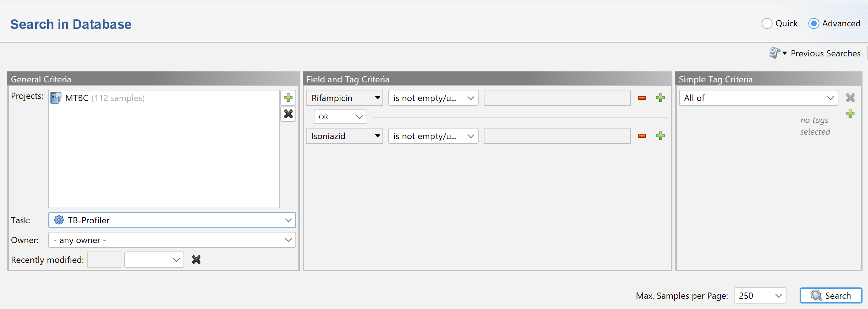The height and width of the screenshot is (309, 868).
Task: Open the Max. Samples per Page dropdown
Action: [x=760, y=295]
